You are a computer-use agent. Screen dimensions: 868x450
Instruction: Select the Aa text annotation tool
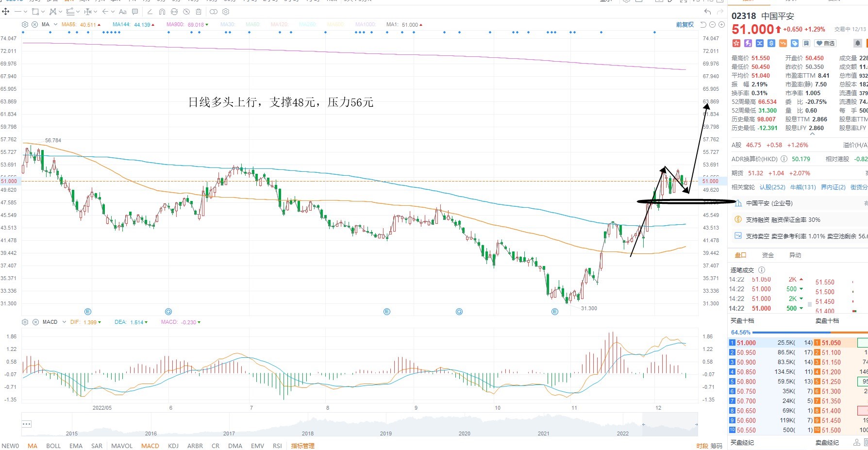(123, 12)
